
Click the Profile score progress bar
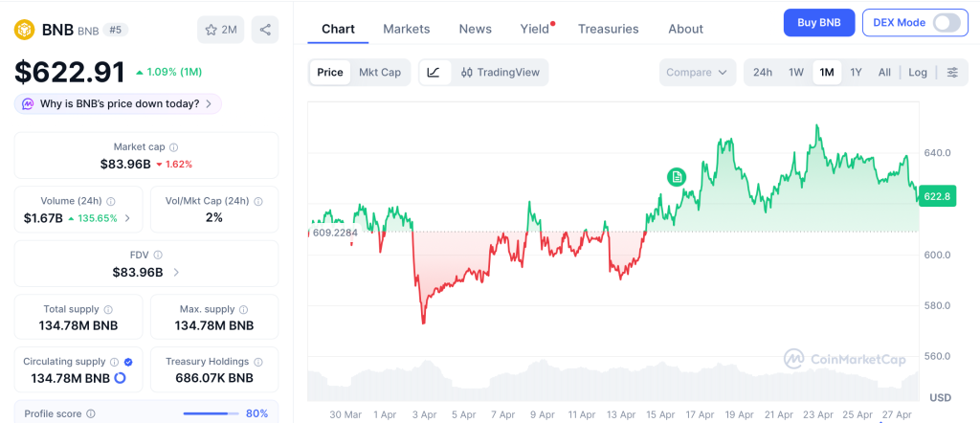(x=210, y=413)
